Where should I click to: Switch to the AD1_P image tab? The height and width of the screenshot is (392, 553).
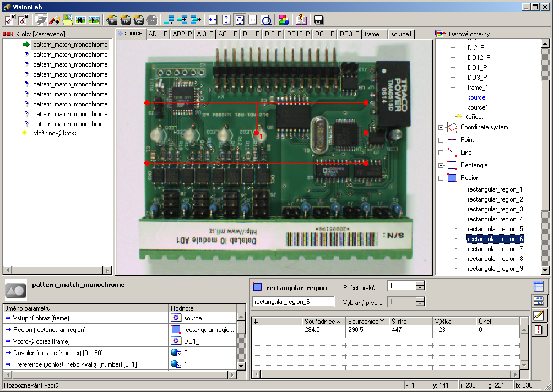coord(158,34)
